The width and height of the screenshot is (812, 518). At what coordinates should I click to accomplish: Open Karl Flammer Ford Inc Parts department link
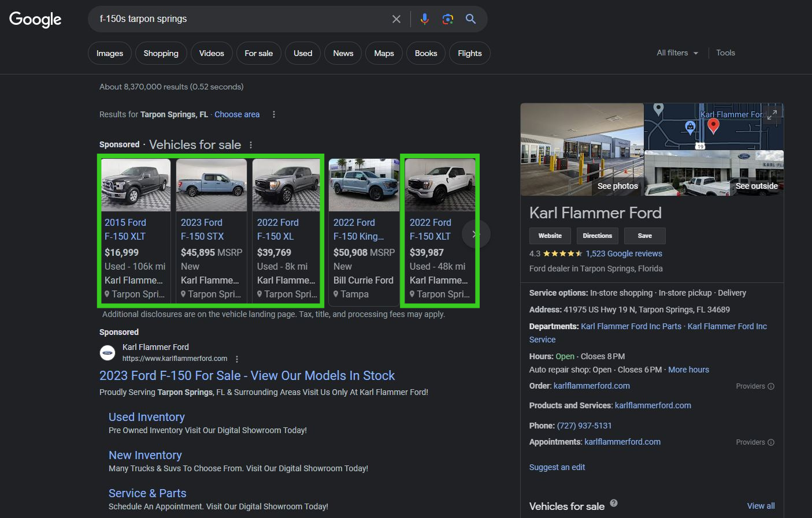pyautogui.click(x=631, y=326)
